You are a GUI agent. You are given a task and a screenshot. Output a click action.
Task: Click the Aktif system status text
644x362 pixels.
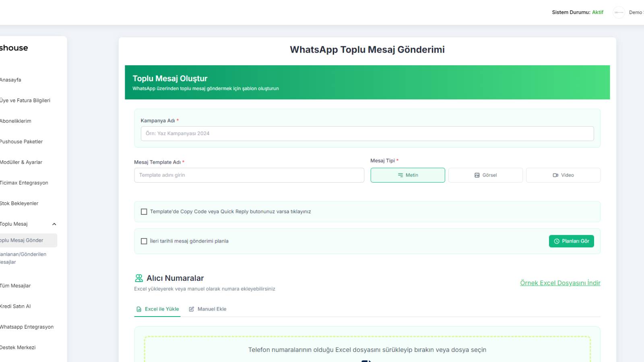point(598,12)
